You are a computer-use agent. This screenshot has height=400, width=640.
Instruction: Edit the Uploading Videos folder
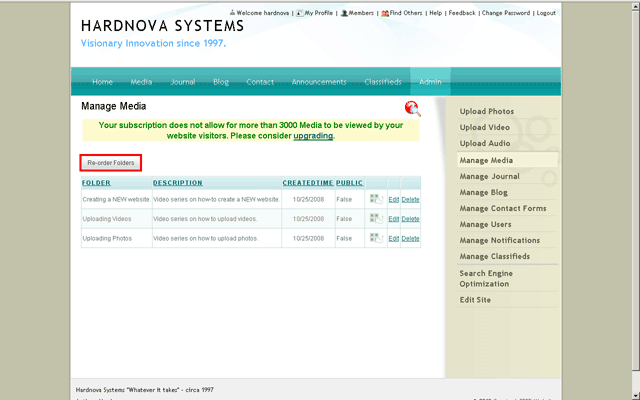click(x=393, y=218)
